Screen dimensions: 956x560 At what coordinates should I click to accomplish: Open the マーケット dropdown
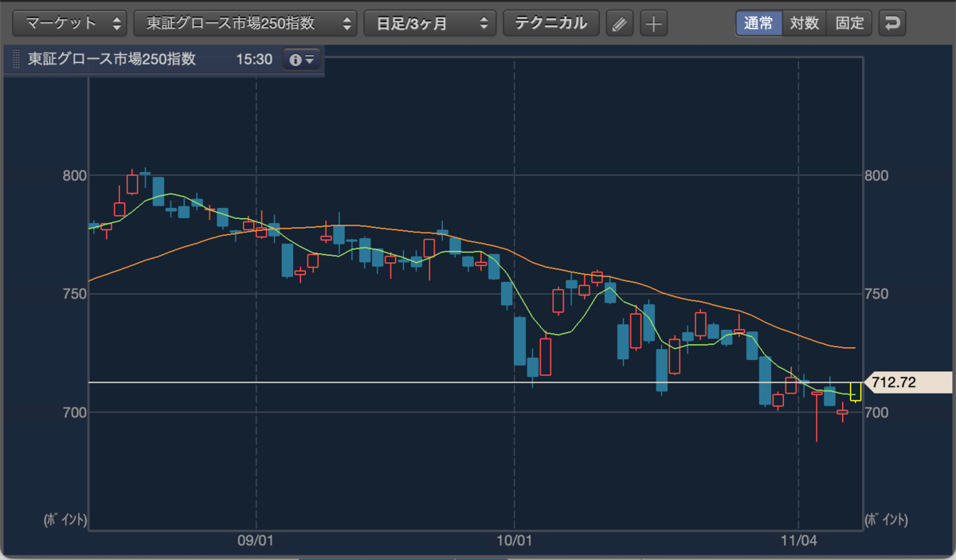(x=70, y=23)
